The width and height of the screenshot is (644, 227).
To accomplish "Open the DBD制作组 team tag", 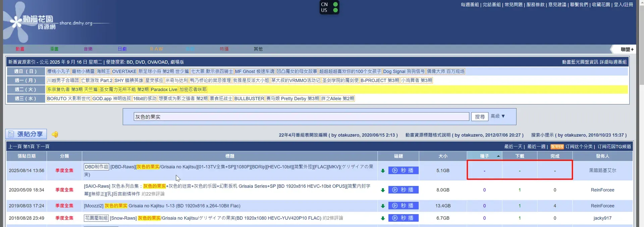I will coord(96,167).
